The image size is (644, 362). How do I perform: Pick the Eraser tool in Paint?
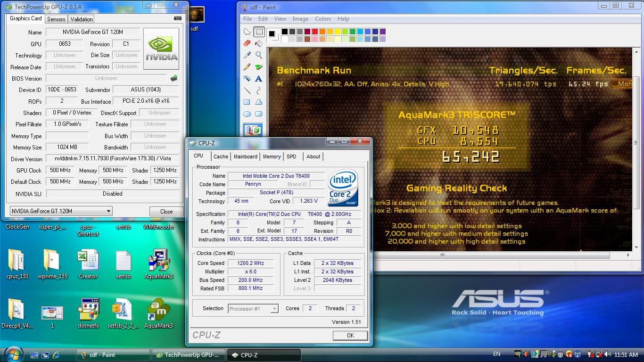point(247,43)
